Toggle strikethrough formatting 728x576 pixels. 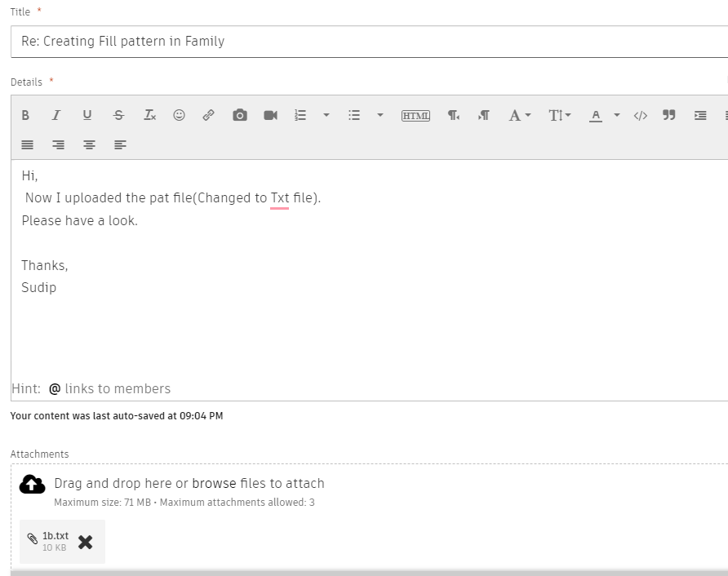pos(118,115)
